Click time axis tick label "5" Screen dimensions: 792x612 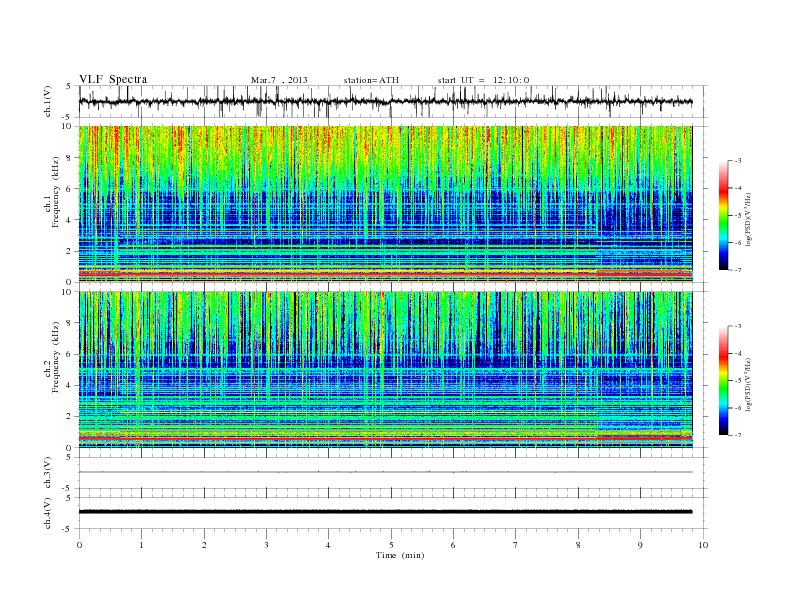391,545
